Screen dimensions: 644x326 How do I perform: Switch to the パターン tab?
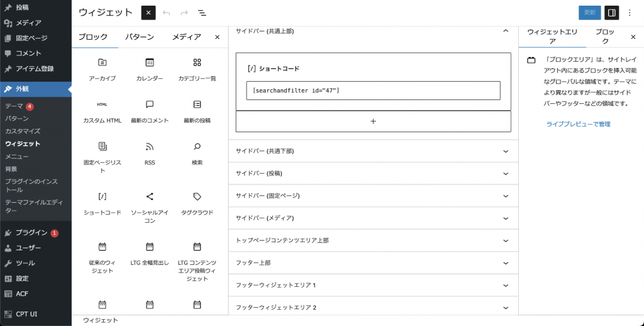[140, 37]
